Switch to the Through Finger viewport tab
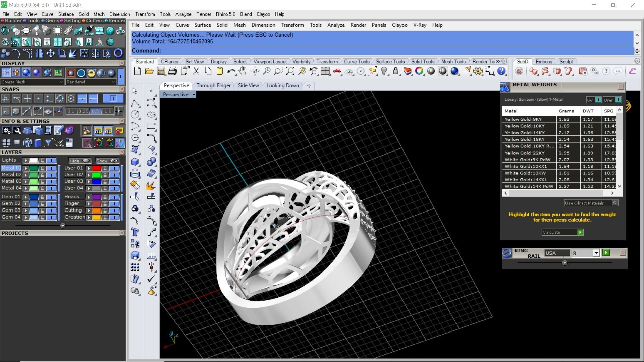 (x=213, y=86)
